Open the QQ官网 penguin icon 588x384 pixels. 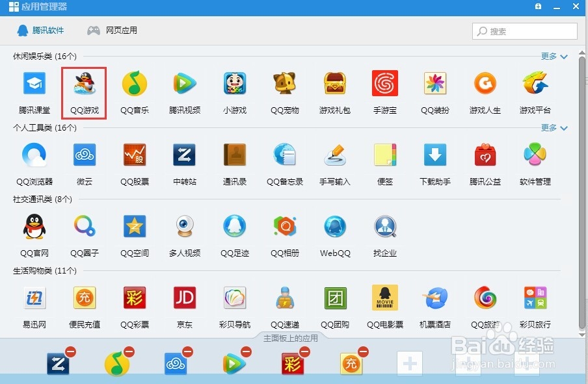coord(34,226)
